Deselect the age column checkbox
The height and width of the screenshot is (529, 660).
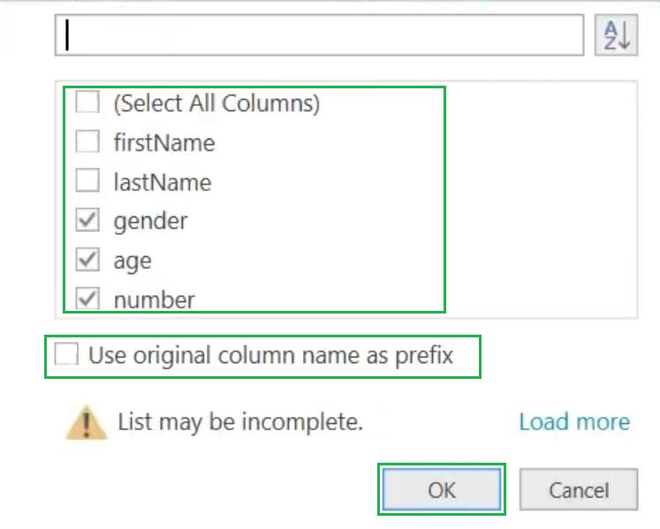(88, 260)
